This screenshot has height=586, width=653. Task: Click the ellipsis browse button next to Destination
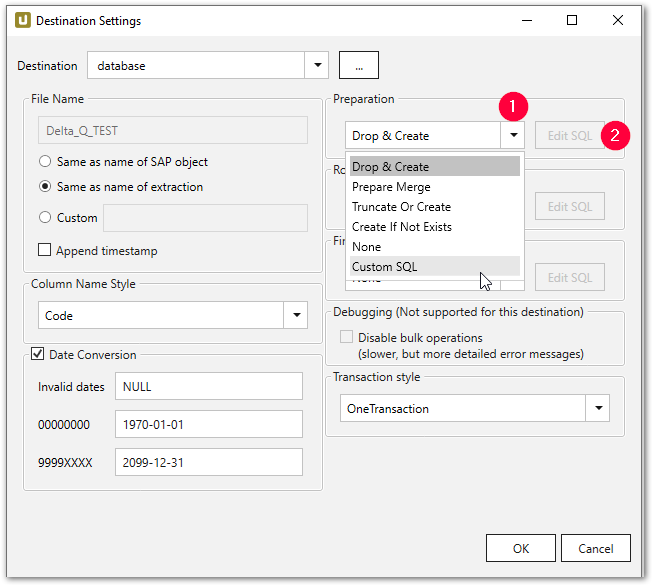point(359,65)
